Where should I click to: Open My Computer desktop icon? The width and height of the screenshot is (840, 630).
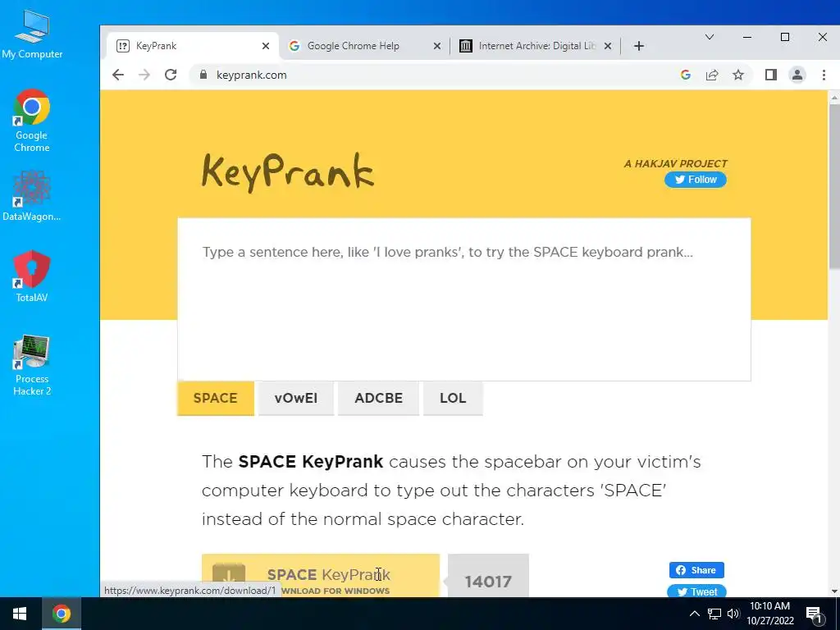(x=32, y=34)
